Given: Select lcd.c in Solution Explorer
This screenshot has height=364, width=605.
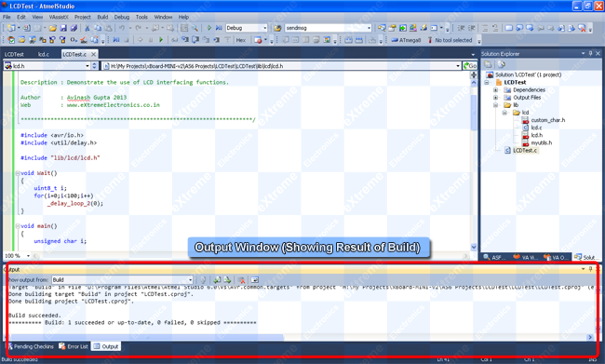Looking at the screenshot, I should click(x=536, y=128).
